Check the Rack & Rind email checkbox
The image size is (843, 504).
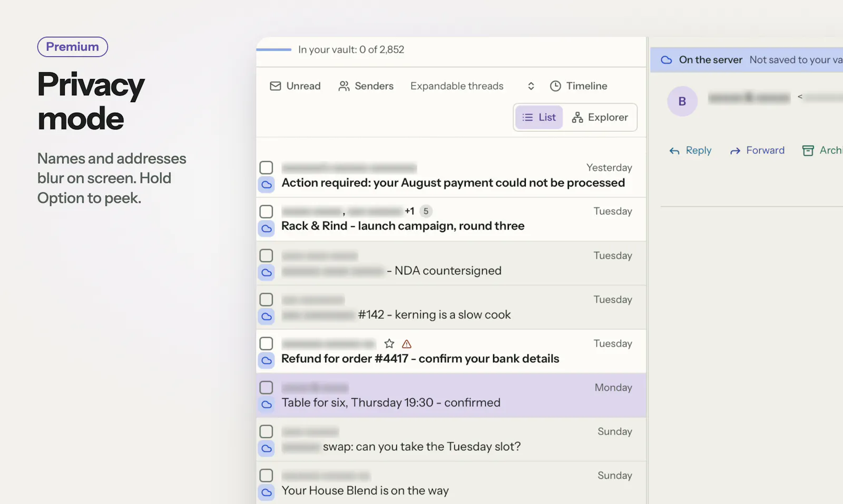(x=266, y=211)
